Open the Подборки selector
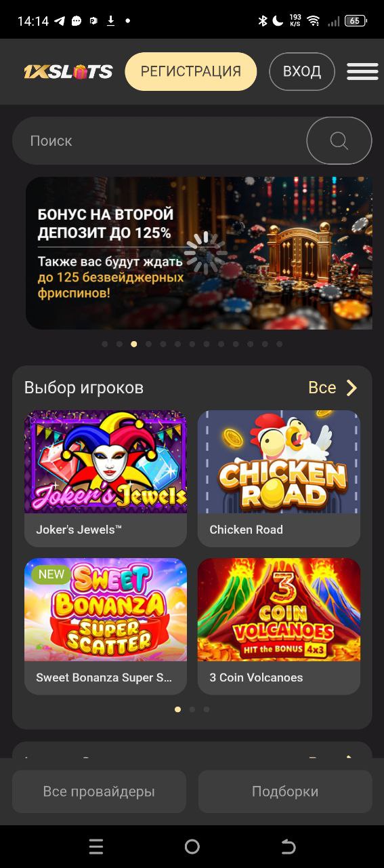The width and height of the screenshot is (384, 868). [x=285, y=791]
